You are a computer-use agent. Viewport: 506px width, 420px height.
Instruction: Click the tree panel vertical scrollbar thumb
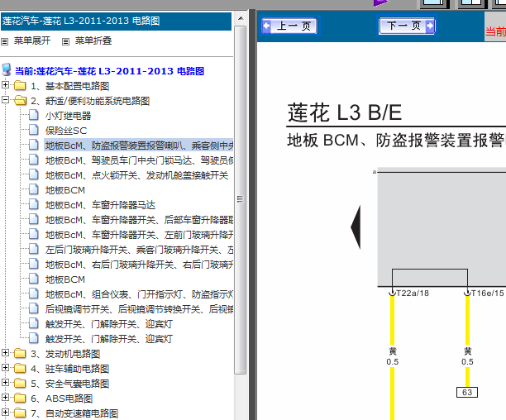point(240,200)
